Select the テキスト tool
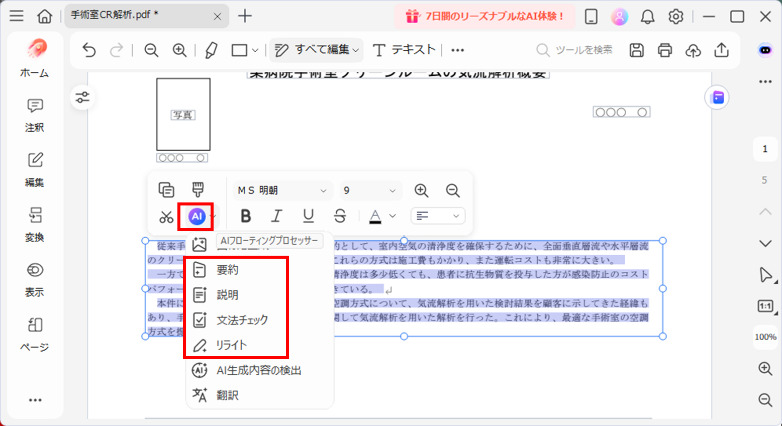 [x=404, y=50]
